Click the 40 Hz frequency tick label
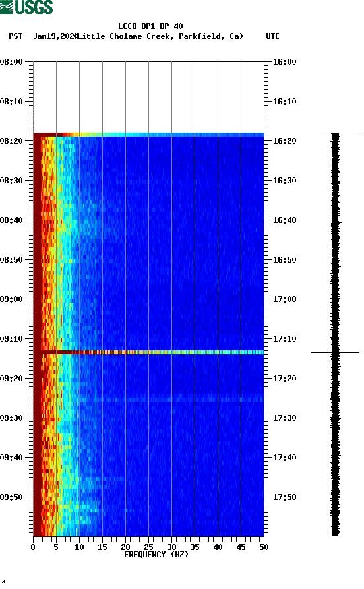Screen dimensions: 364x589 point(218,547)
